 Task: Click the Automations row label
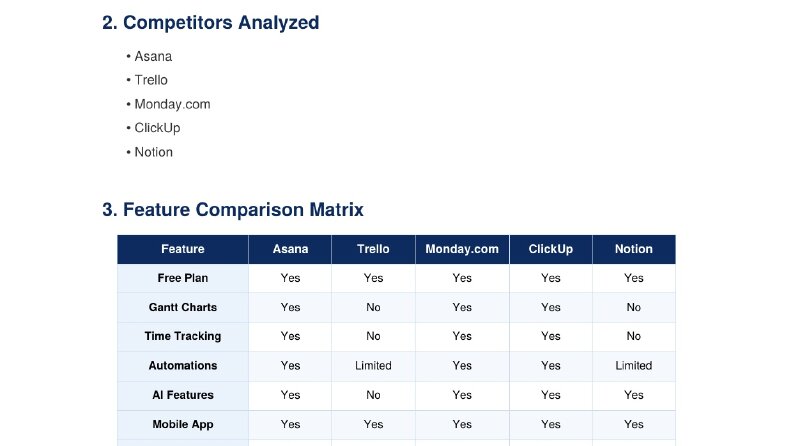183,366
